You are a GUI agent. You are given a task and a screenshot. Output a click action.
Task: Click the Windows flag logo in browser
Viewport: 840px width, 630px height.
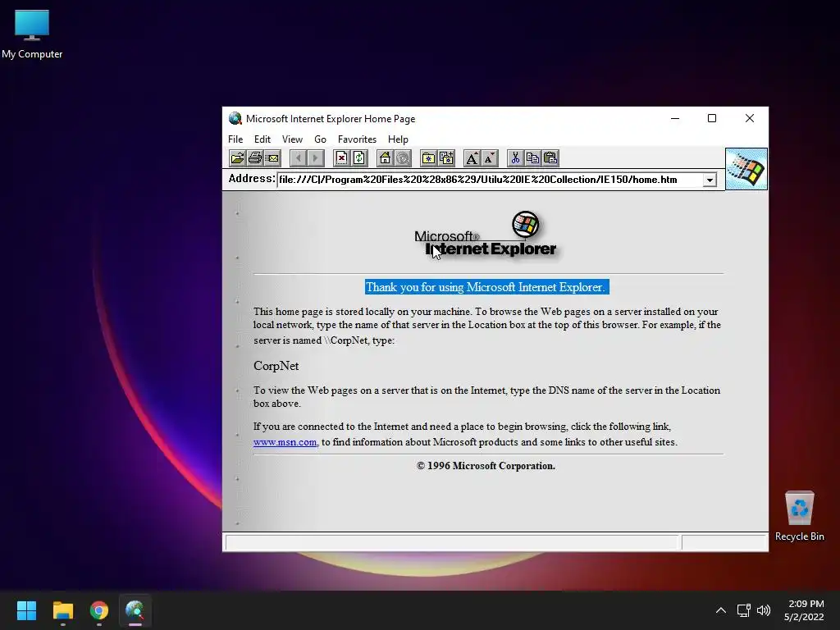click(746, 169)
